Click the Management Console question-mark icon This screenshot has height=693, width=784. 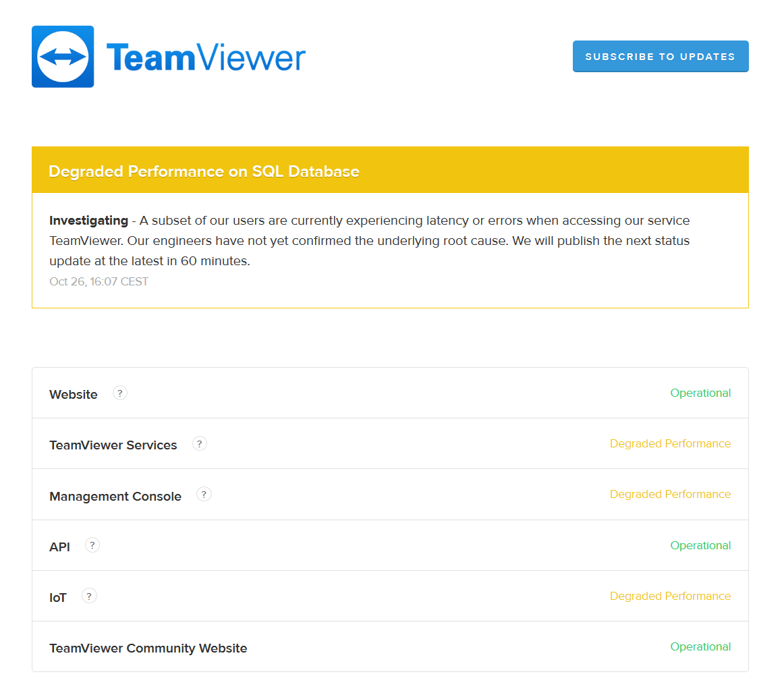pyautogui.click(x=204, y=495)
